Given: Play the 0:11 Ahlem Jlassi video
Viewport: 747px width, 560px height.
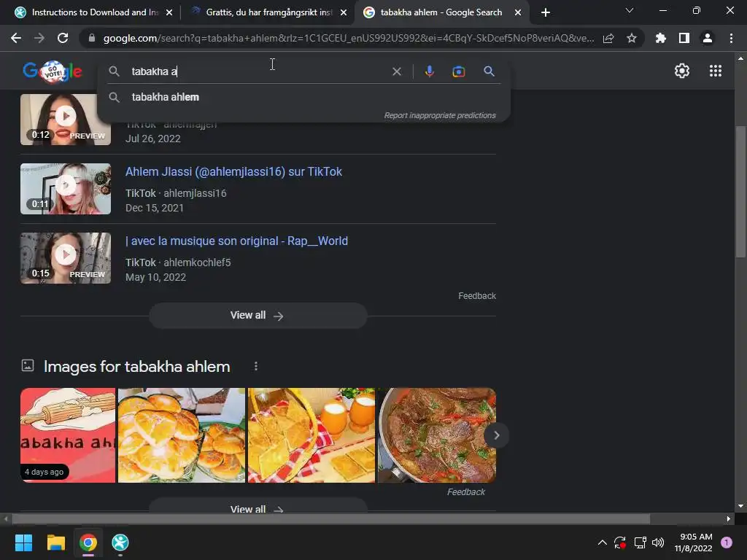Looking at the screenshot, I should 66,189.
